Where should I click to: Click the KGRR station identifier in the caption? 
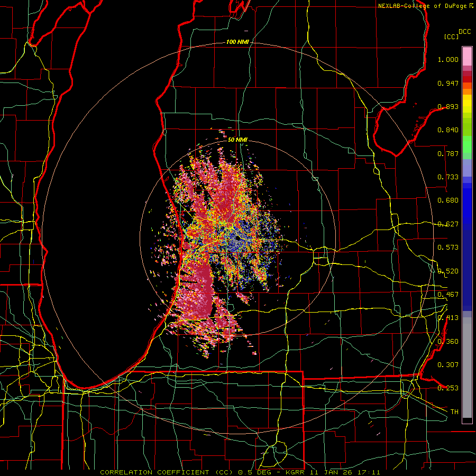coord(295,472)
